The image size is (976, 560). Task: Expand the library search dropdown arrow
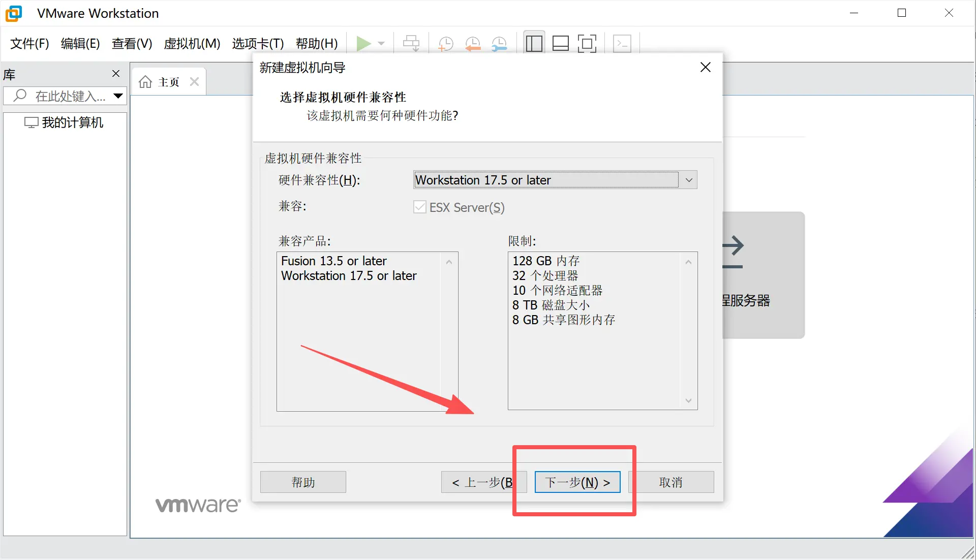coord(118,96)
